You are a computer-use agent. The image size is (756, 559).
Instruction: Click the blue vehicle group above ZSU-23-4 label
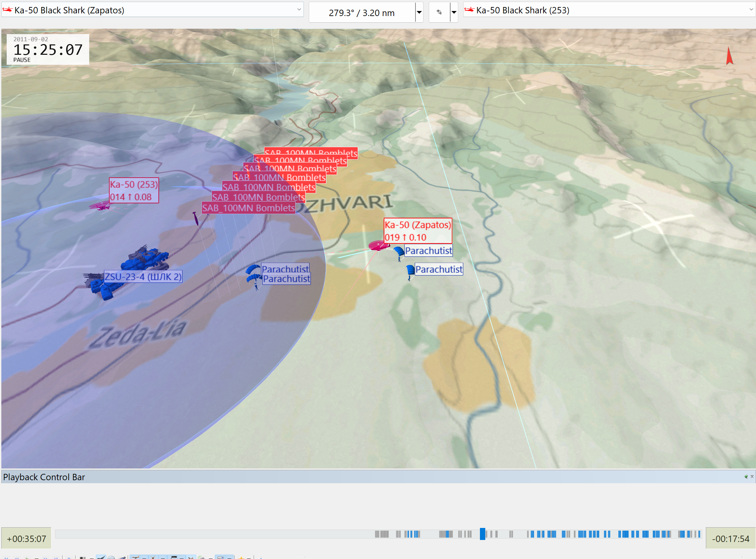point(145,258)
